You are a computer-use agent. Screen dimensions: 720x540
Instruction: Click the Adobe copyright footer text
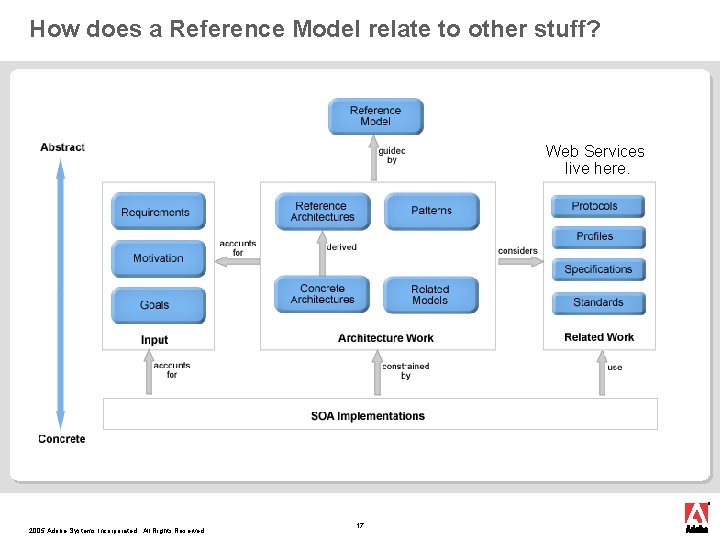click(116, 531)
